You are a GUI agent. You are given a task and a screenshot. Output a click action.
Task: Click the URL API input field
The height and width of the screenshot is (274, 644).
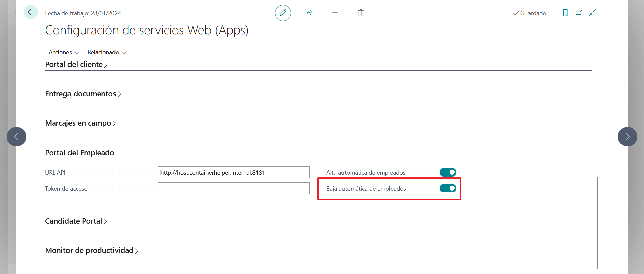tap(234, 172)
